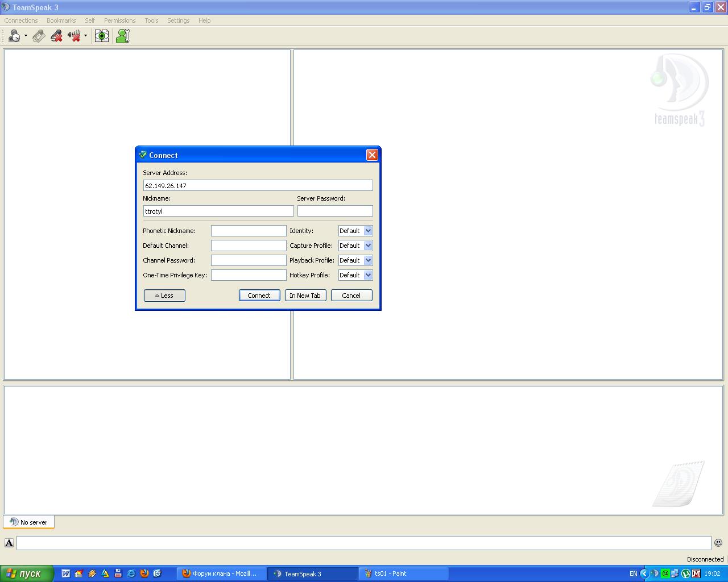The width and height of the screenshot is (728, 582).
Task: Click the One-Time Privilege Key field
Action: [x=249, y=275]
